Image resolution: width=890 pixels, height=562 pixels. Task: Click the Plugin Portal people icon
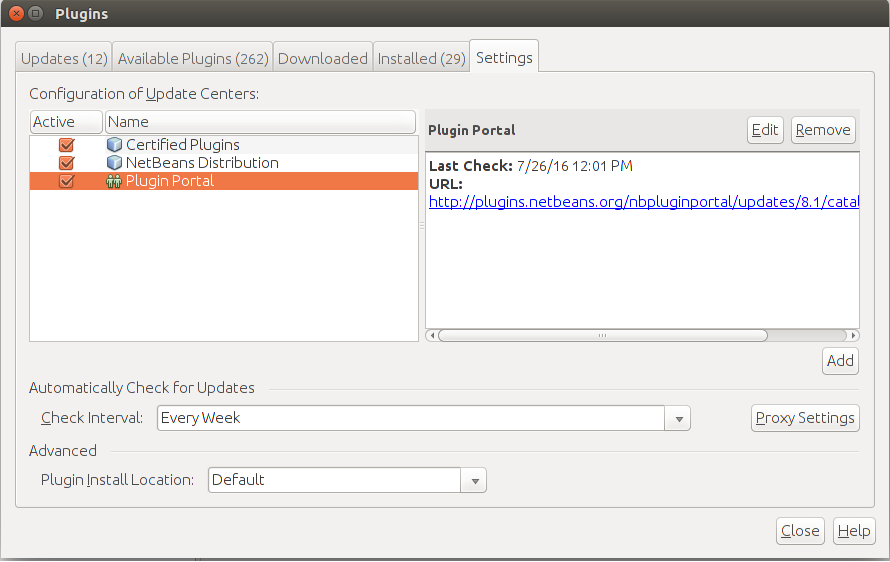(x=114, y=181)
